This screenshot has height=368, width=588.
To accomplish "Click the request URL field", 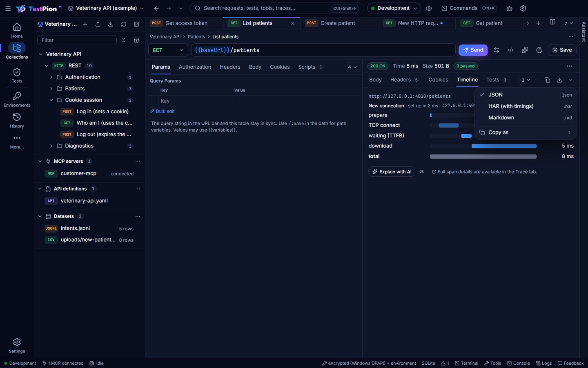I will [323, 50].
